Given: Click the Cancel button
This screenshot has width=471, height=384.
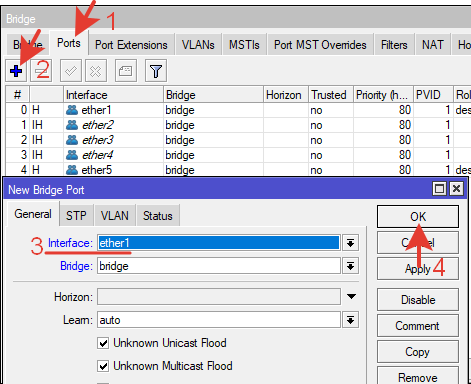Looking at the screenshot, I should pyautogui.click(x=418, y=243).
